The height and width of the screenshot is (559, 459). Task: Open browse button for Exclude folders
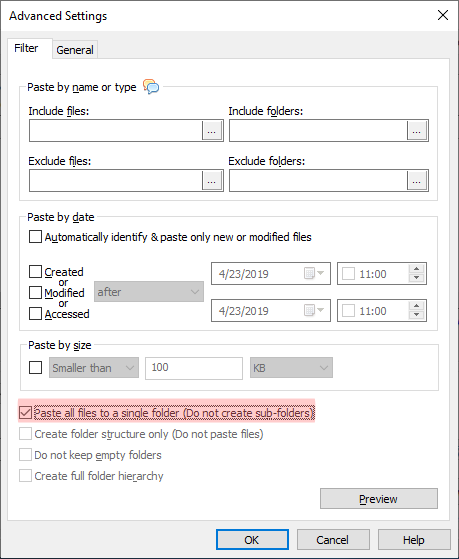(x=417, y=181)
